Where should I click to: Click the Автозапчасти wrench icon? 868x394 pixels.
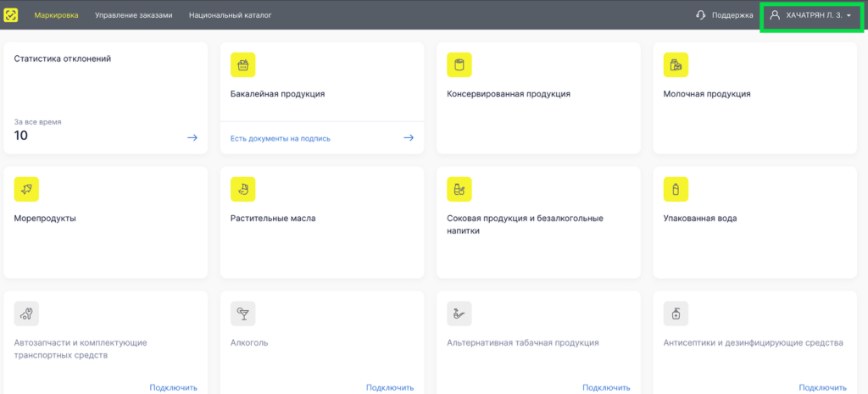coord(26,314)
